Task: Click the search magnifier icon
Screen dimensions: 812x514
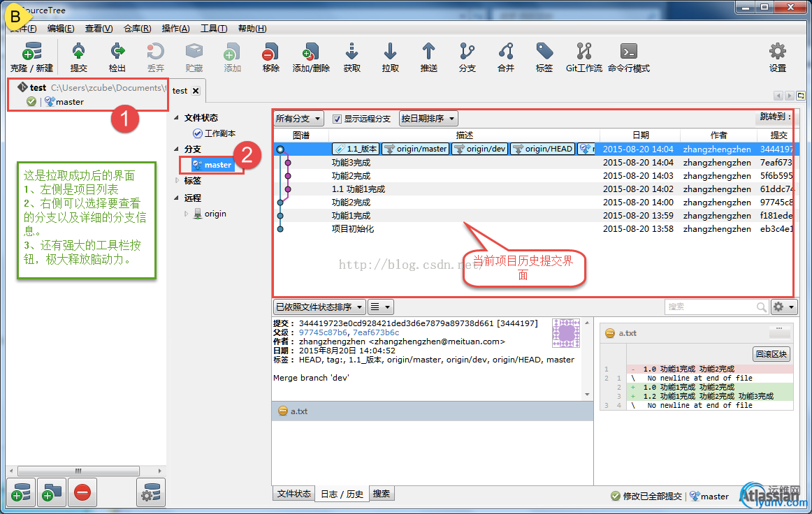Action: [761, 307]
